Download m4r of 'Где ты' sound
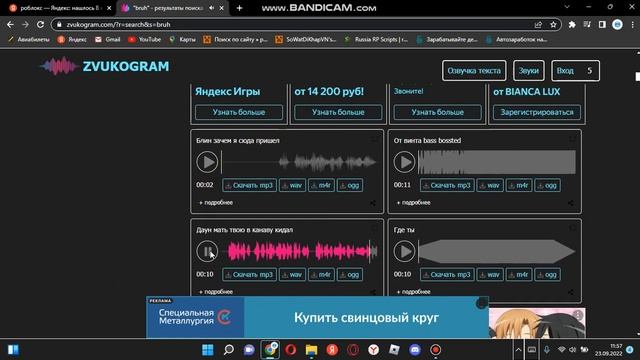Screen dimensions: 640x360 coord(519,275)
